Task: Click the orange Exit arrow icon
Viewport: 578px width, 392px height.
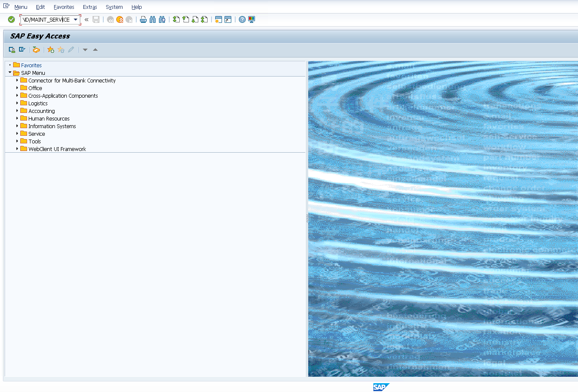Action: tap(120, 19)
